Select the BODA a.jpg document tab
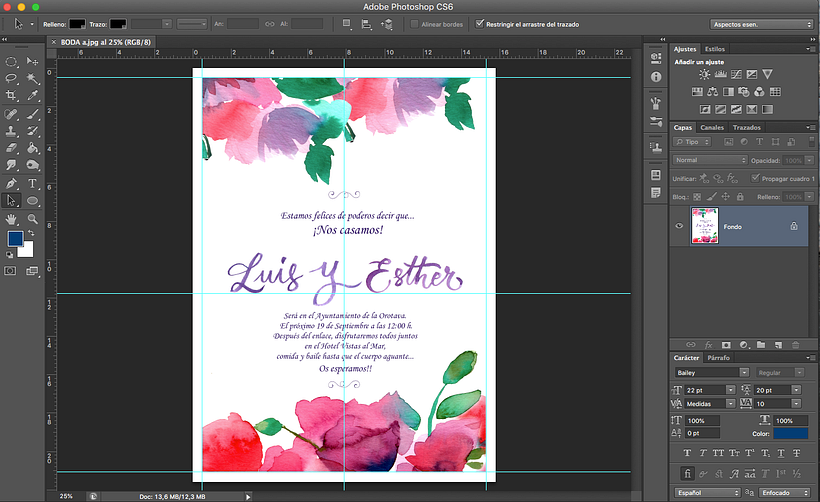820x502 pixels. (105, 42)
